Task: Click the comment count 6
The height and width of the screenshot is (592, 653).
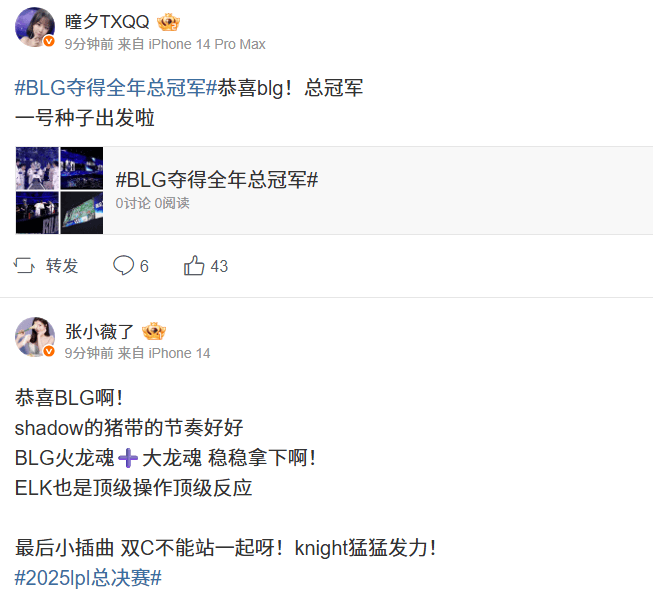Action: click(x=144, y=266)
